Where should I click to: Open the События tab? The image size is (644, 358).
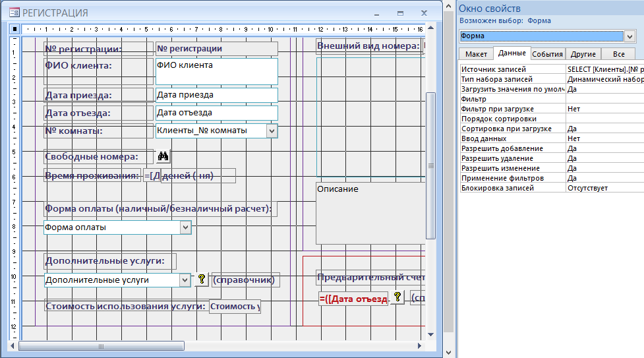[x=547, y=54]
